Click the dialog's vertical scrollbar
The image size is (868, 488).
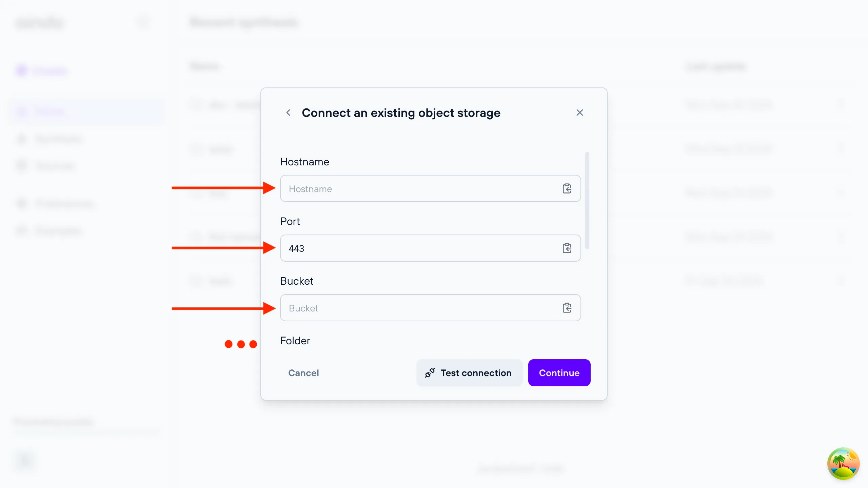click(x=587, y=201)
